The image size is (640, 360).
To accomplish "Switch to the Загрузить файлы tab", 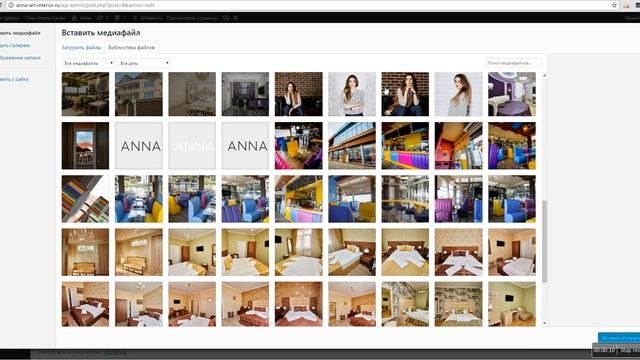I will (81, 48).
